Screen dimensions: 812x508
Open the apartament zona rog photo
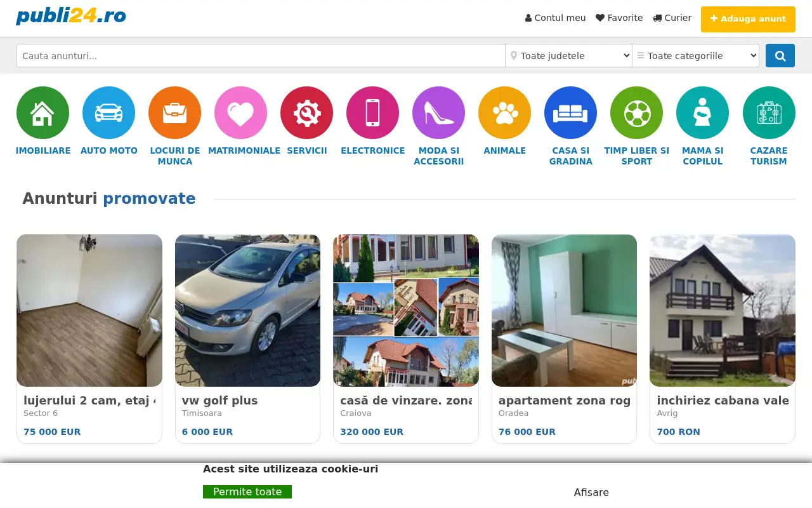click(564, 311)
